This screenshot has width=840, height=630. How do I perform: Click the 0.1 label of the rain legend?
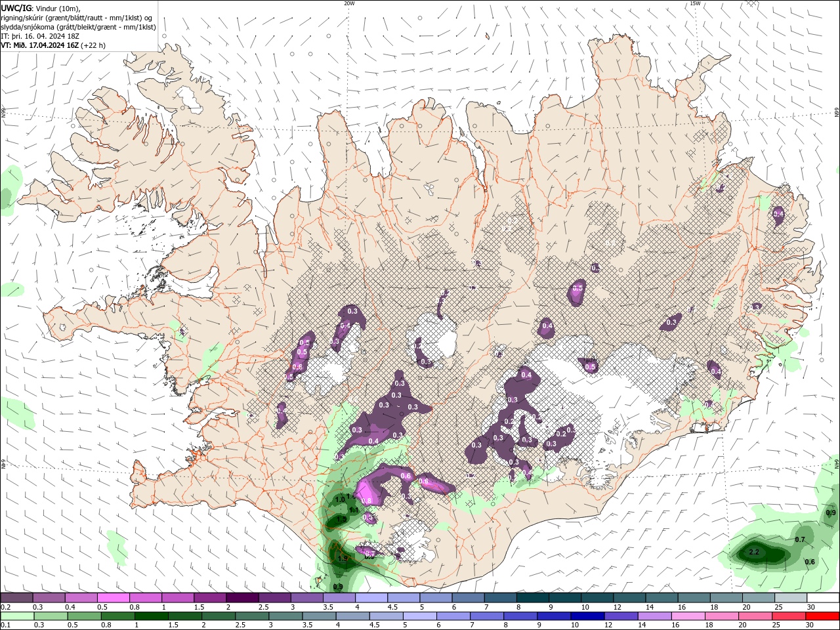coord(5,625)
